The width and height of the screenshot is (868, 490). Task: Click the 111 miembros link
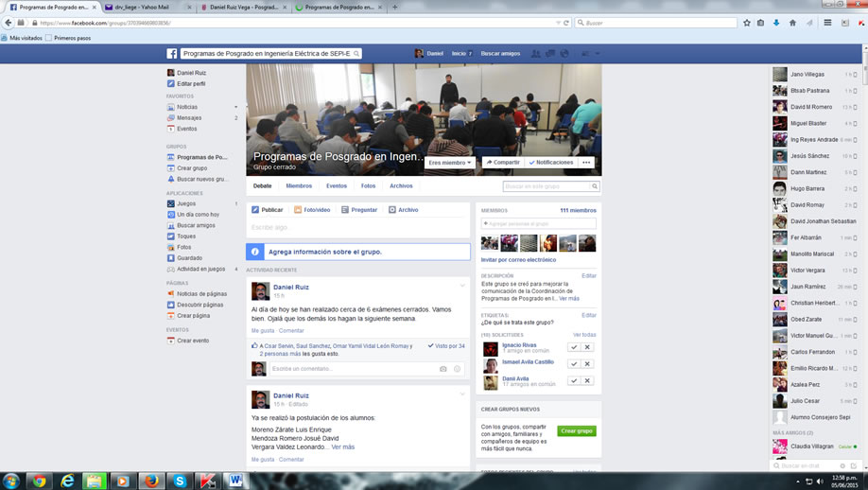click(x=578, y=210)
